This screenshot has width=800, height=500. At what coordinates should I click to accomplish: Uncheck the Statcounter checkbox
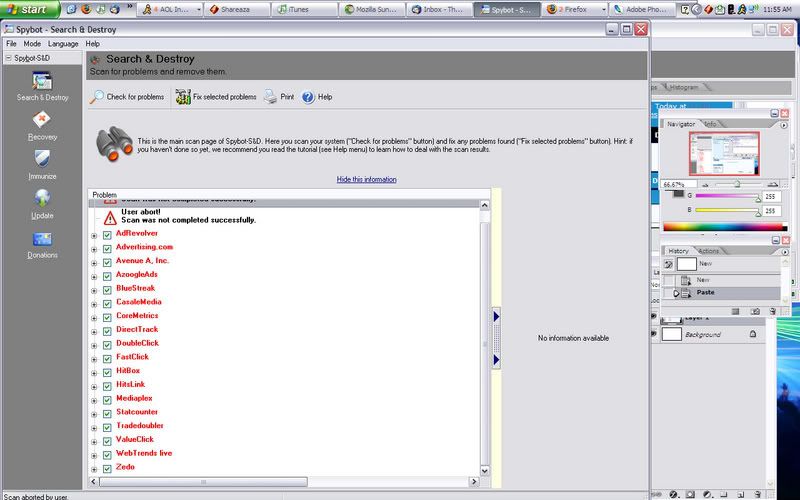click(x=107, y=414)
